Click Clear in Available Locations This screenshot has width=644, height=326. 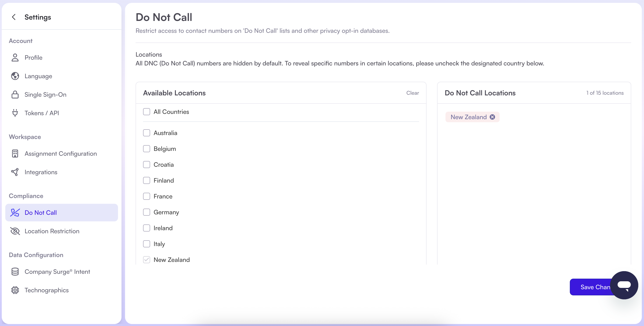pos(412,93)
